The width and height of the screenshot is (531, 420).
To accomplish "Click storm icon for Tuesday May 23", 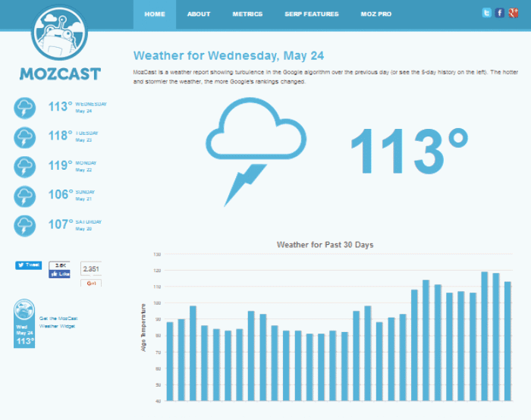I will (x=25, y=137).
